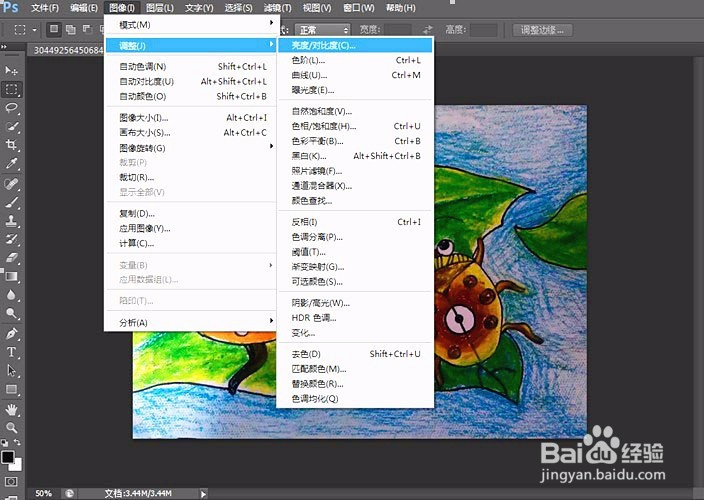This screenshot has width=704, height=500.
Task: Open the 文件(F) menu
Action: (x=45, y=8)
